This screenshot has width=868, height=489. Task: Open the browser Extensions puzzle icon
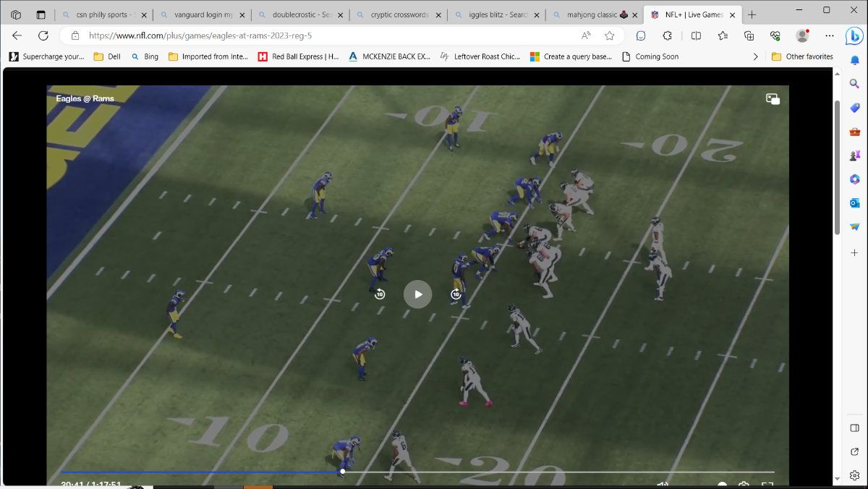pos(668,35)
